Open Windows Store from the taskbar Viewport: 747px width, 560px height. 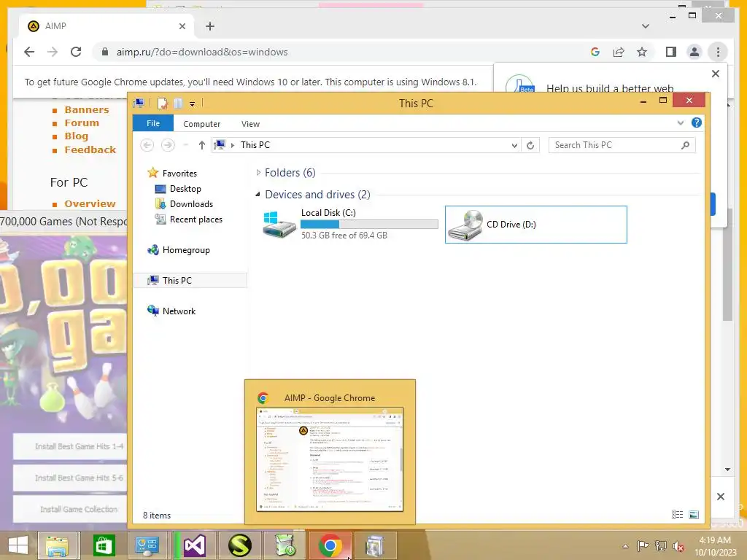104,545
